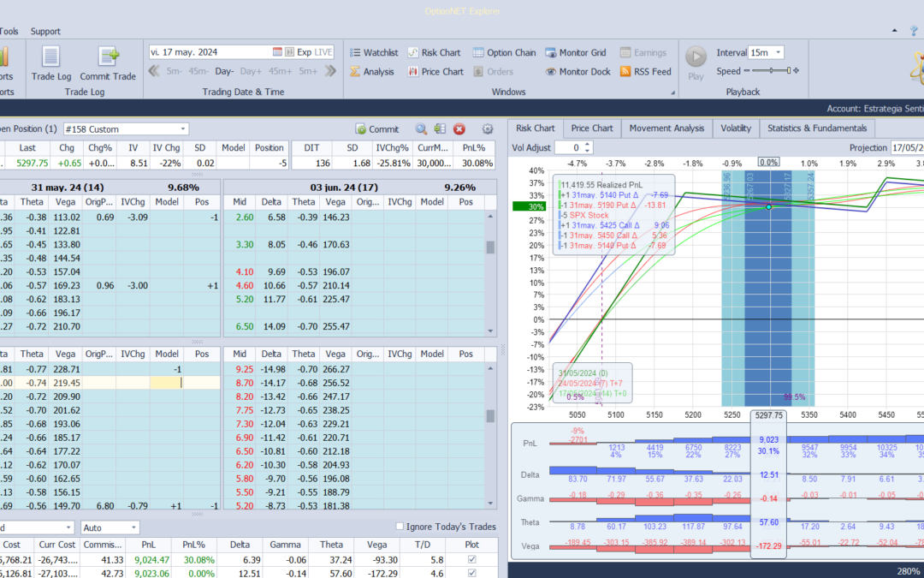
Task: Expand the #158 Custom position dropdown
Action: 182,129
